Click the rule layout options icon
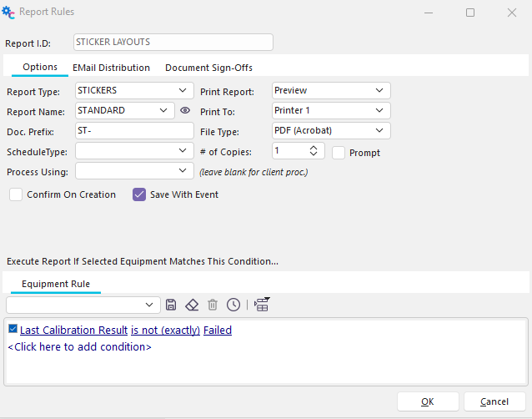Screen dimensions: 532x419 (x=263, y=305)
